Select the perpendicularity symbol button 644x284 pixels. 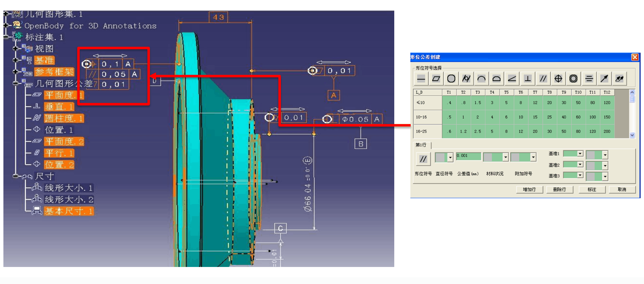click(x=527, y=79)
